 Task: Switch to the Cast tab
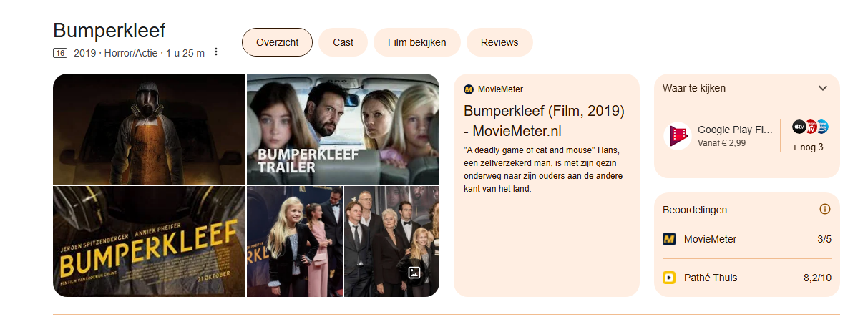coord(343,42)
